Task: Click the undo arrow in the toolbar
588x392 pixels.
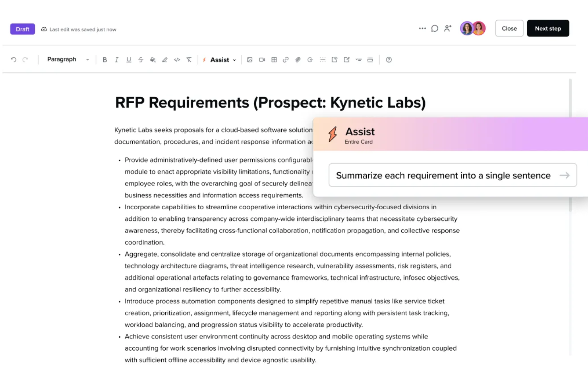Action: click(14, 60)
